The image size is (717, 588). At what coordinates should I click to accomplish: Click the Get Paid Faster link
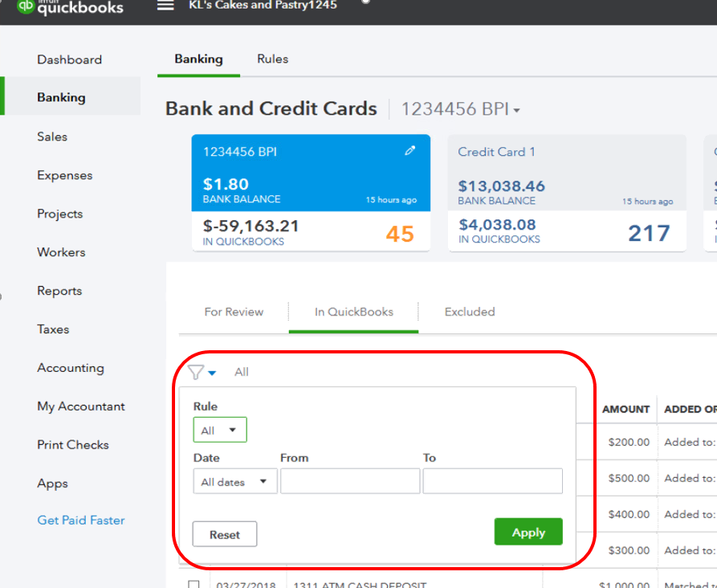[81, 521]
